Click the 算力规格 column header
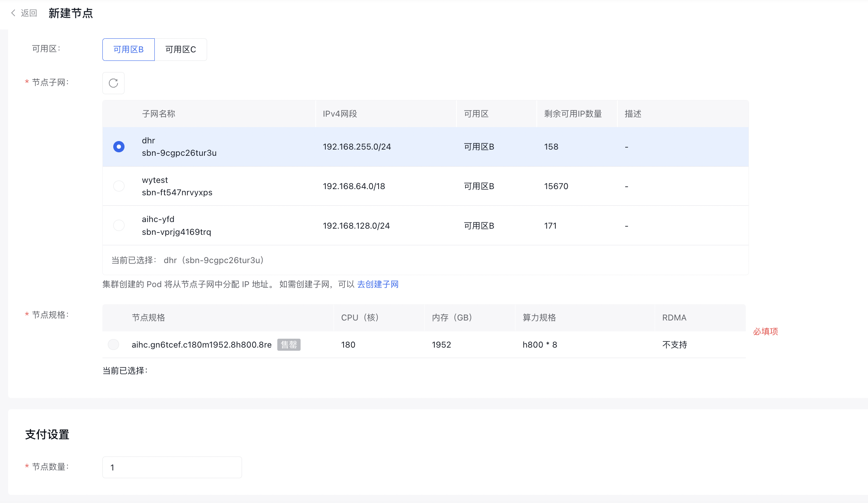Image resolution: width=868 pixels, height=503 pixels. 539,318
